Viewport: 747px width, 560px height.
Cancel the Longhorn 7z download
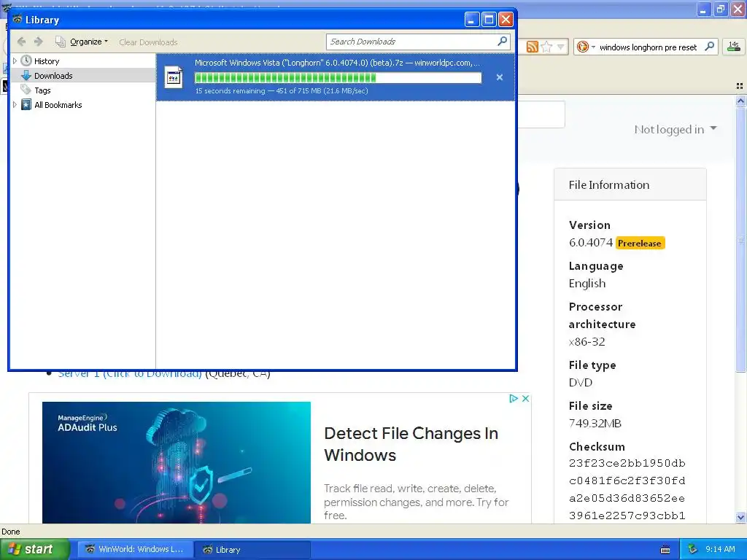click(x=499, y=77)
